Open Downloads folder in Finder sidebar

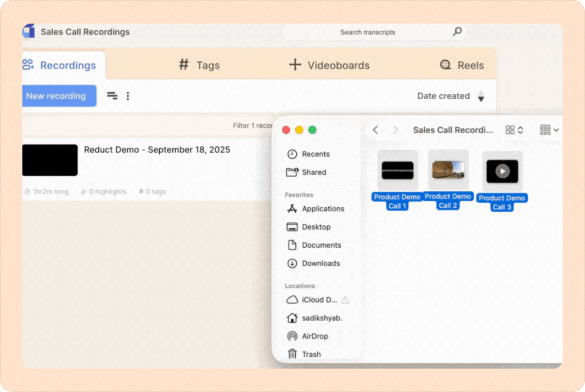[x=320, y=263]
